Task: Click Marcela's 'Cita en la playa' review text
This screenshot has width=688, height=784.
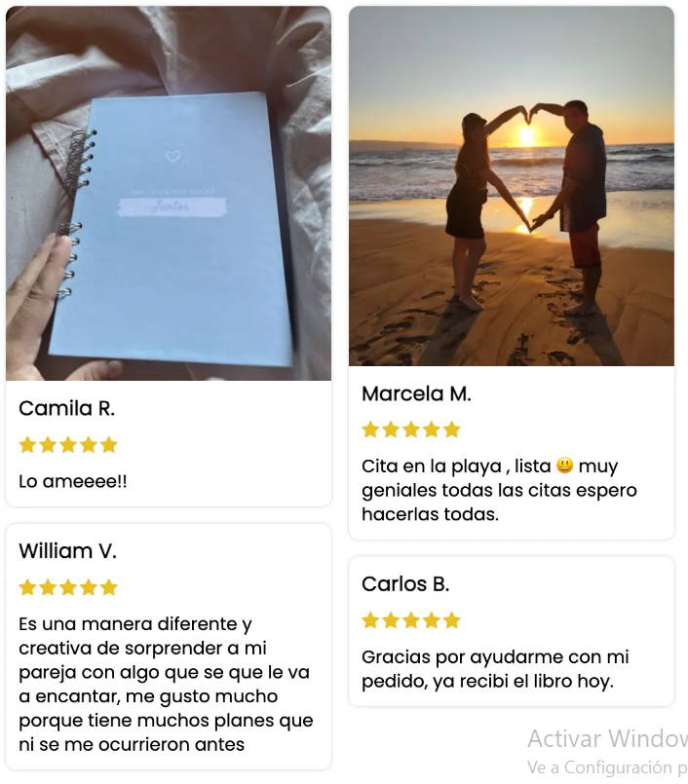Action: pos(499,490)
